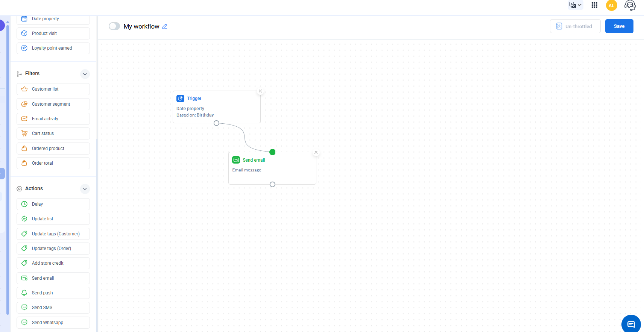Click the Save button

click(619, 26)
